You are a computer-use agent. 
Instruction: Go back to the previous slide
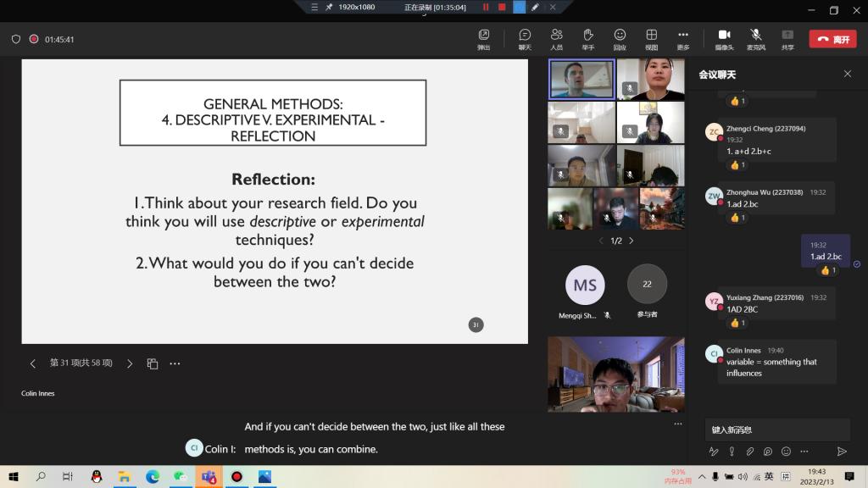tap(33, 363)
